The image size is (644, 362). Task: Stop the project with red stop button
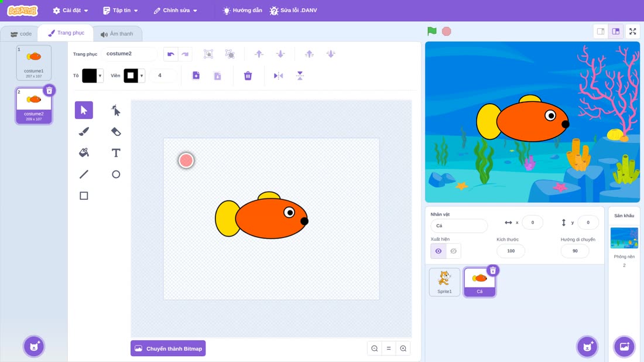(447, 31)
